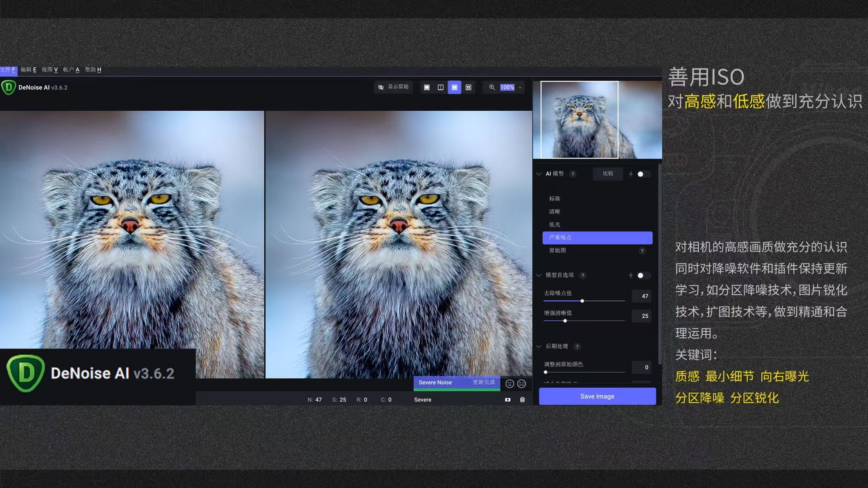The height and width of the screenshot is (488, 868).
Task: Open the 帮助 H menu
Action: 93,69
